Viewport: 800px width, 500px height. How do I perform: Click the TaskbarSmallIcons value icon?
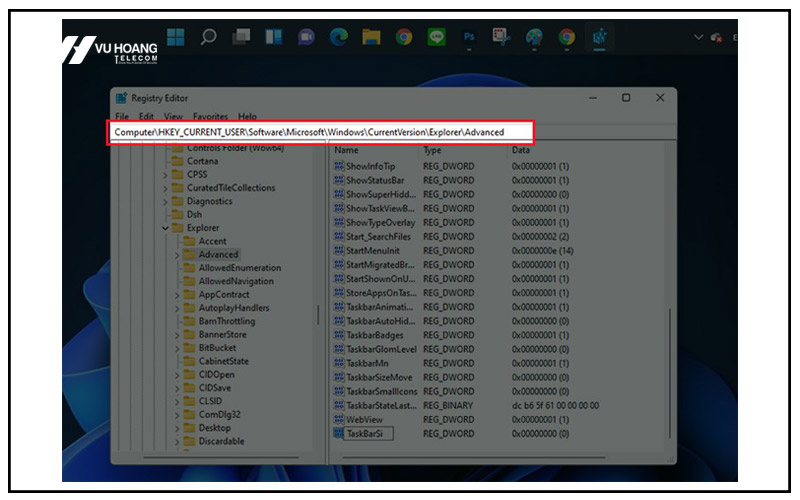pos(338,392)
